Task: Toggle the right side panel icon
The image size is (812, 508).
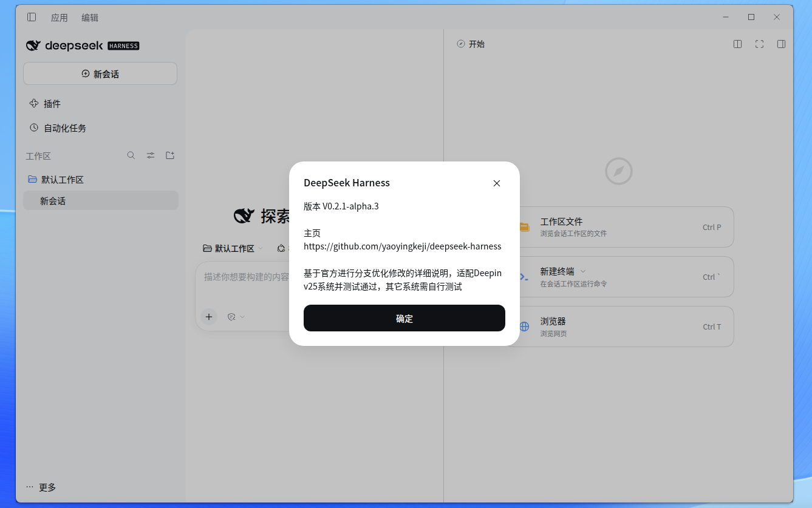Action: pos(782,44)
